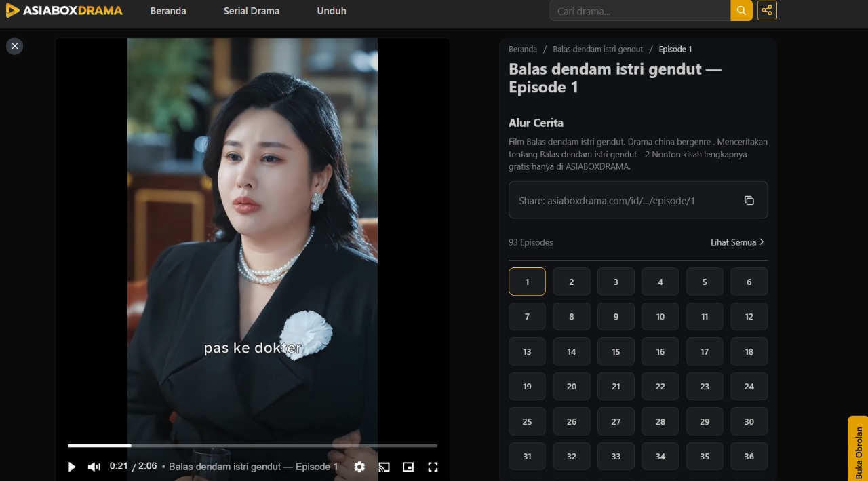The height and width of the screenshot is (481, 868).
Task: Open Balas dendam istri gendut breadcrumb
Action: click(598, 49)
